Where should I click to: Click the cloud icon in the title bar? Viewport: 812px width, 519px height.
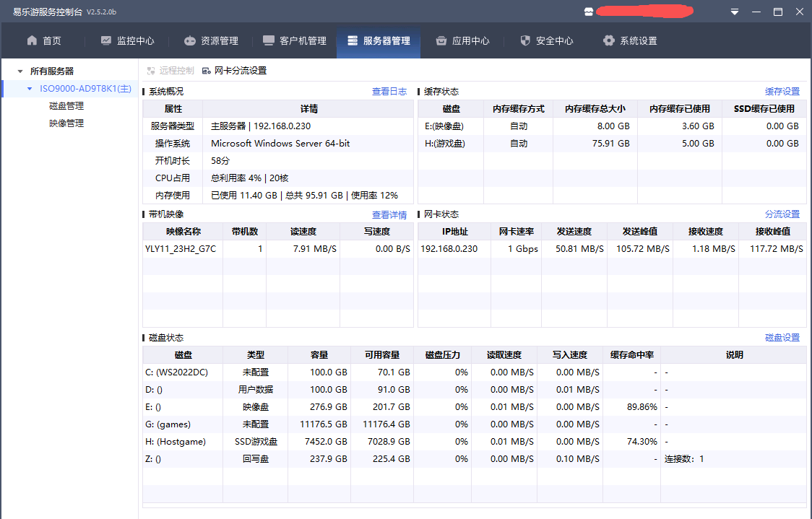(x=589, y=12)
